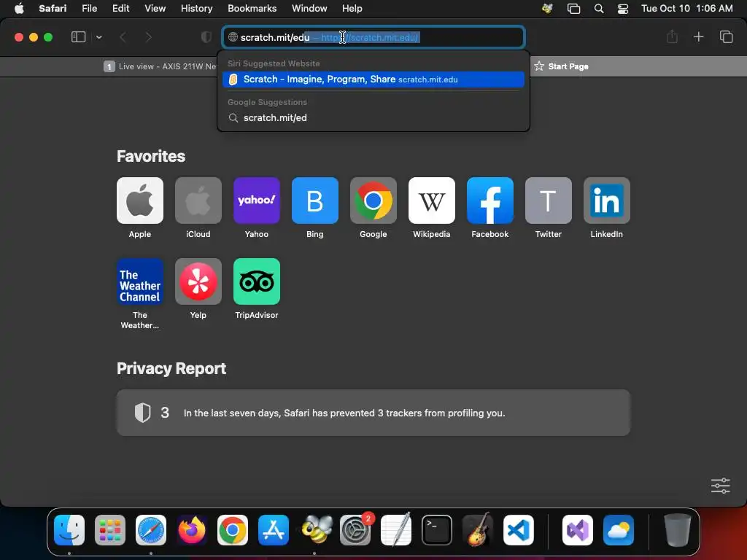Open the Safari menu
Image resolution: width=747 pixels, height=560 pixels.
click(x=53, y=9)
